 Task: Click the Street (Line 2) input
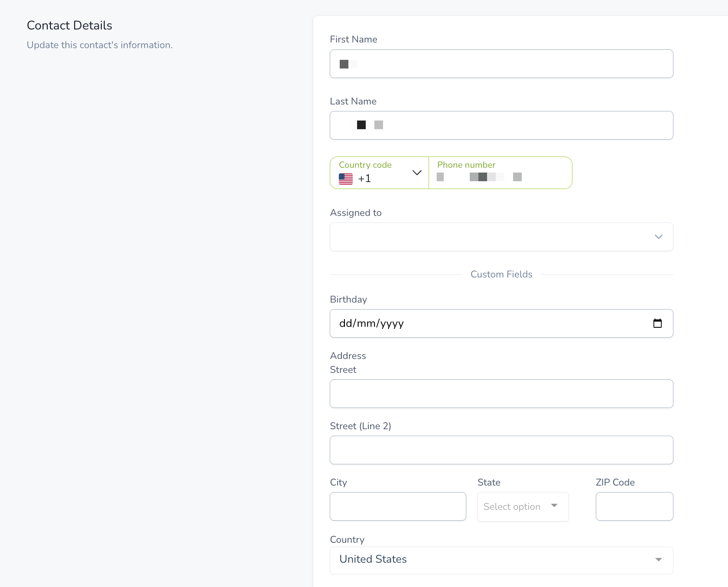[501, 450]
